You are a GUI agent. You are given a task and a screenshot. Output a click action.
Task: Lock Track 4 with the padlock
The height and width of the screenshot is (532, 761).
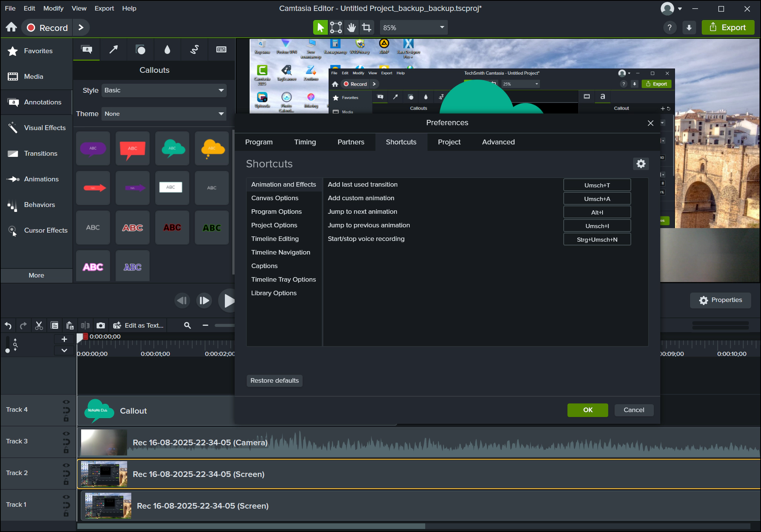tap(66, 419)
